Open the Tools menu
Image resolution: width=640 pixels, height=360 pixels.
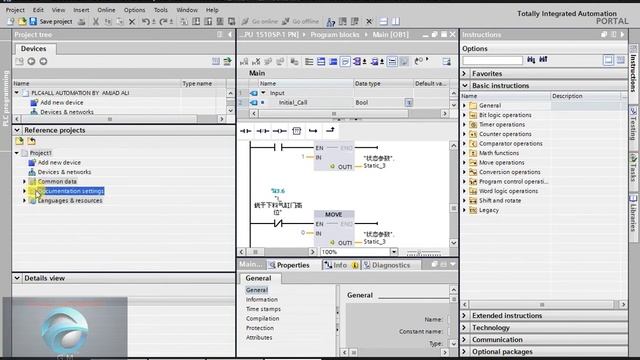click(x=161, y=10)
